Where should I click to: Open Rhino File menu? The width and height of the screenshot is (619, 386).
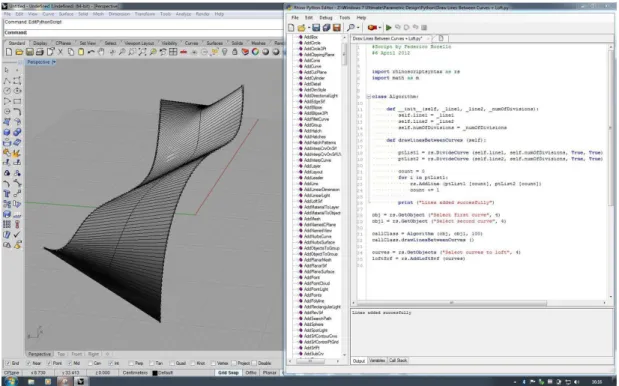(8, 14)
